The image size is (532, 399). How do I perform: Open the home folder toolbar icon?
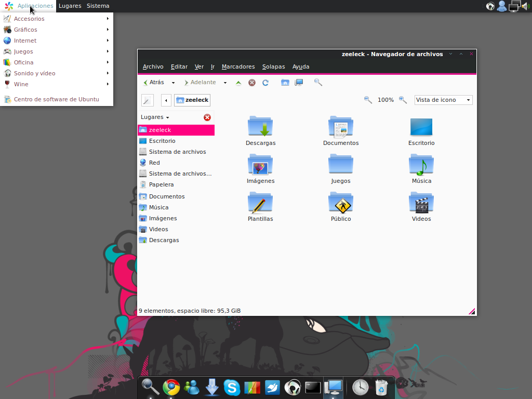coord(285,83)
